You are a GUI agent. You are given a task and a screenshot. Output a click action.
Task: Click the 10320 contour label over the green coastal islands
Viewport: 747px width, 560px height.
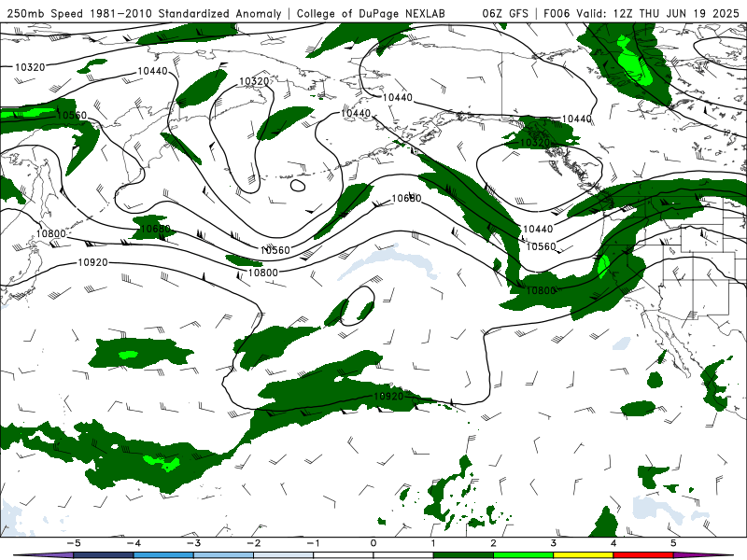coord(535,143)
